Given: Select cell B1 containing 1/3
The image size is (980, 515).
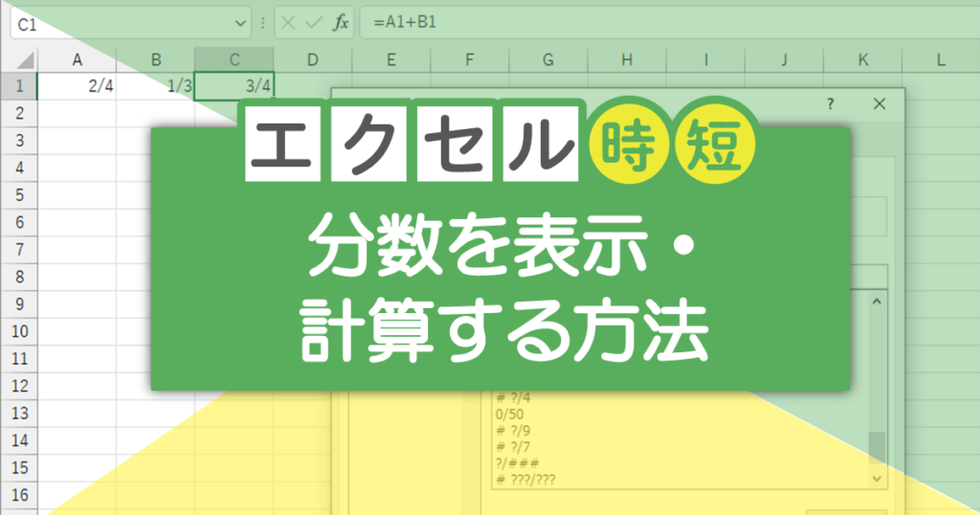Looking at the screenshot, I should click(156, 85).
